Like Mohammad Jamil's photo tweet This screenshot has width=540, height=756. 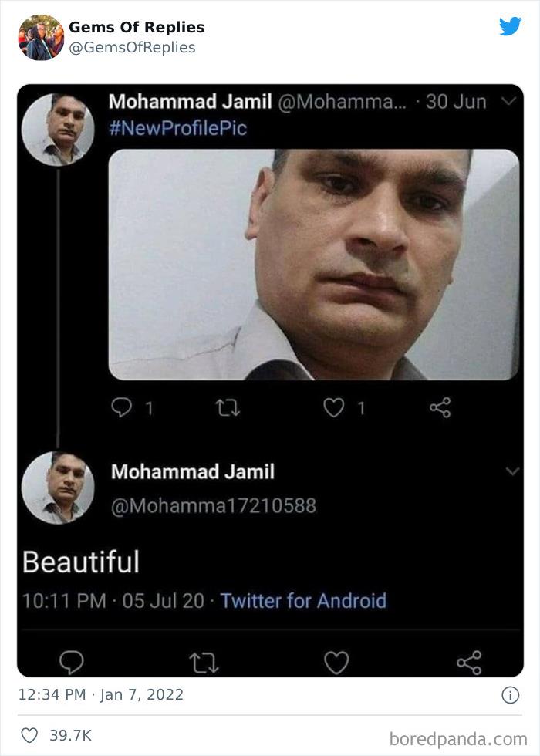(x=333, y=408)
